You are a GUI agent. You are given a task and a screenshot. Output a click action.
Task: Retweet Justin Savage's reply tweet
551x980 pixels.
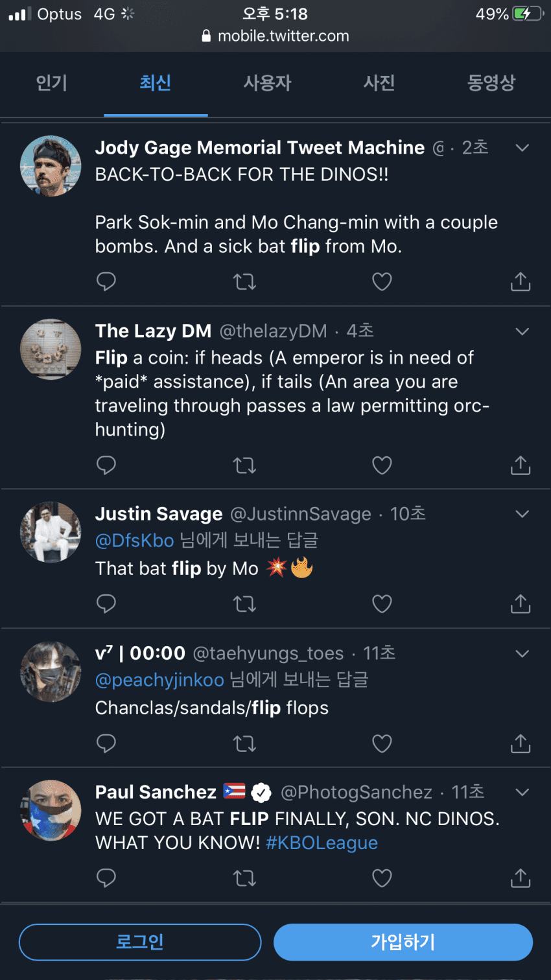(244, 603)
